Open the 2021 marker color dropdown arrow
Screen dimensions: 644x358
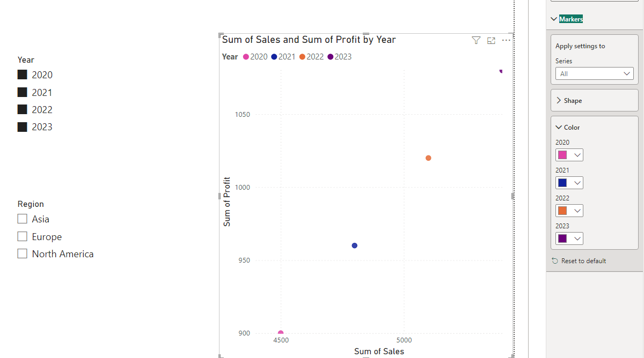pyautogui.click(x=577, y=183)
